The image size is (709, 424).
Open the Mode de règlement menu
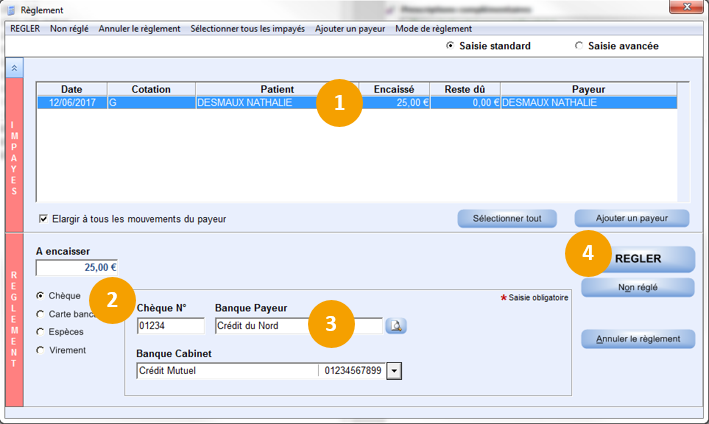pyautogui.click(x=433, y=28)
